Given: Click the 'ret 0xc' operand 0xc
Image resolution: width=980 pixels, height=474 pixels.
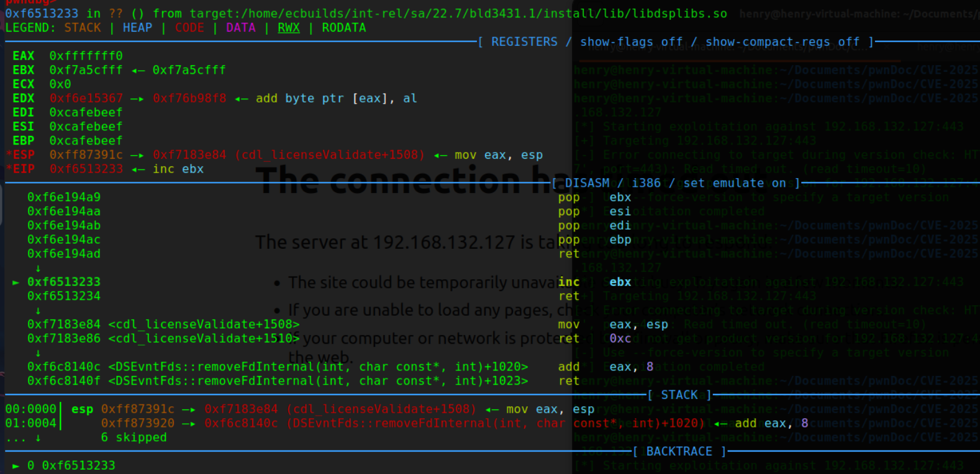Looking at the screenshot, I should [x=620, y=339].
